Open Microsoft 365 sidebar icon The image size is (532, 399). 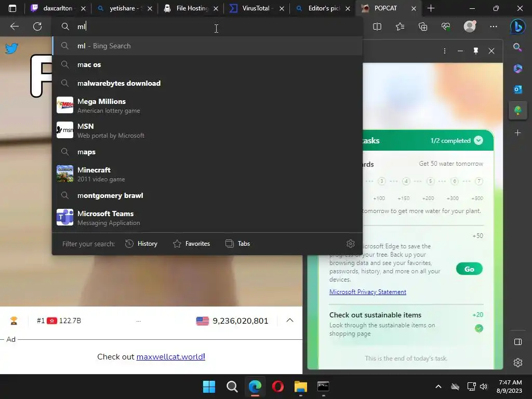518,68
